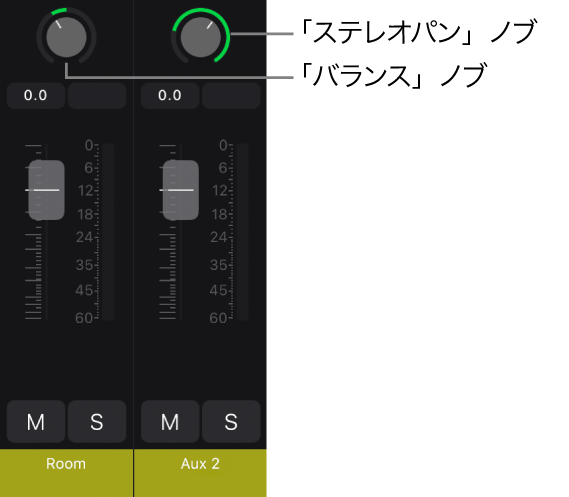The image size is (569, 497).
Task: Click the 「バランス」ノブ annotation label
Action: click(x=393, y=75)
